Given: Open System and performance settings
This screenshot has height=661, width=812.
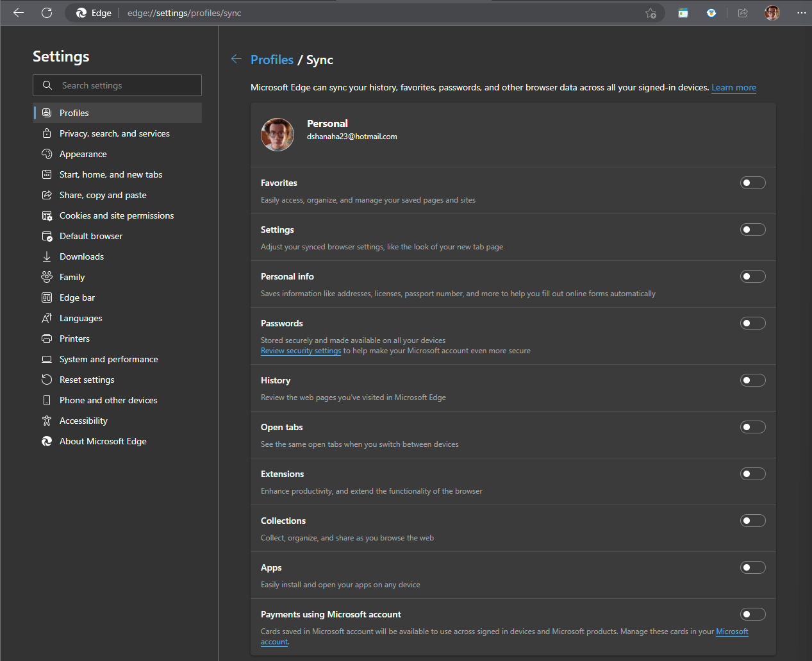Looking at the screenshot, I should [117, 359].
